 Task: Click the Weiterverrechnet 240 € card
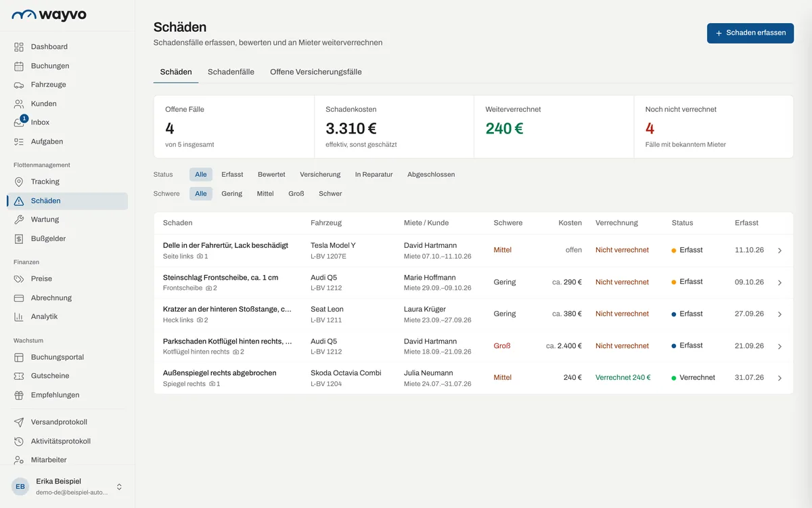554,127
